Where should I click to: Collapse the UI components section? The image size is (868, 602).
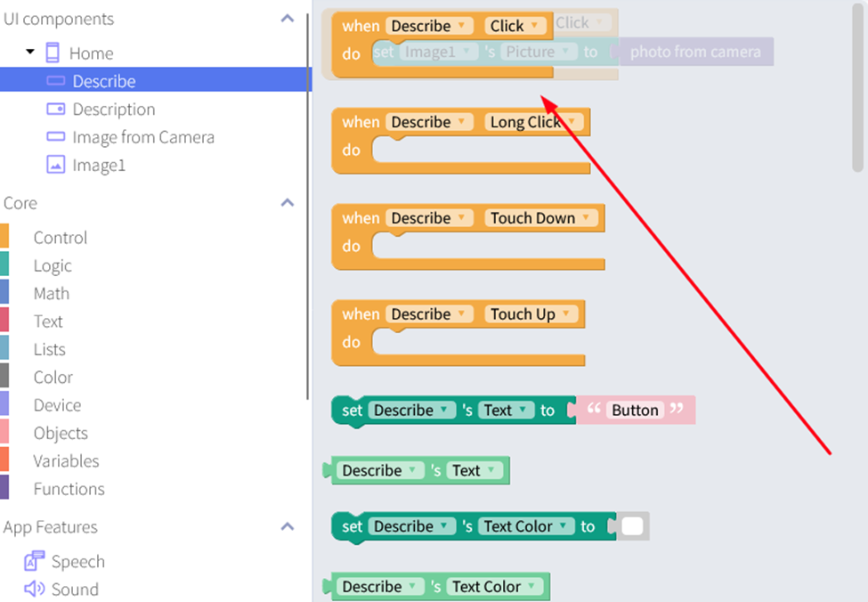288,19
